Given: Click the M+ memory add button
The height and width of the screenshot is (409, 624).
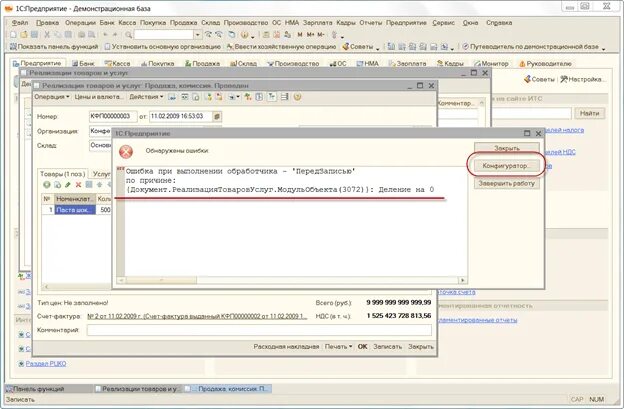Looking at the screenshot, I should tap(310, 35).
